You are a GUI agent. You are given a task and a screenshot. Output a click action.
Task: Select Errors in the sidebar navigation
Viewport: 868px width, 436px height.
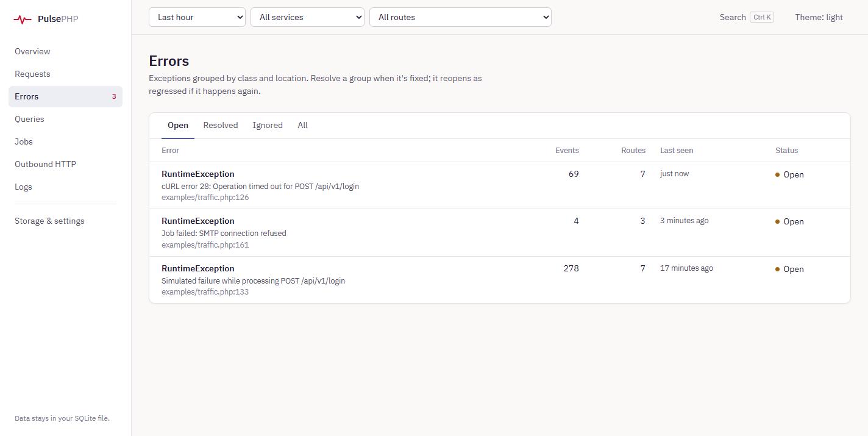coord(65,96)
